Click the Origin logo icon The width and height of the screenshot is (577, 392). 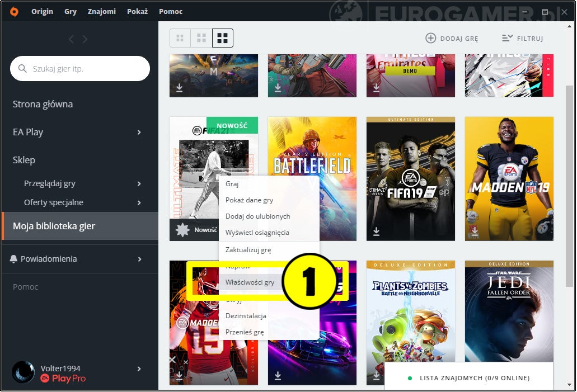coord(14,11)
